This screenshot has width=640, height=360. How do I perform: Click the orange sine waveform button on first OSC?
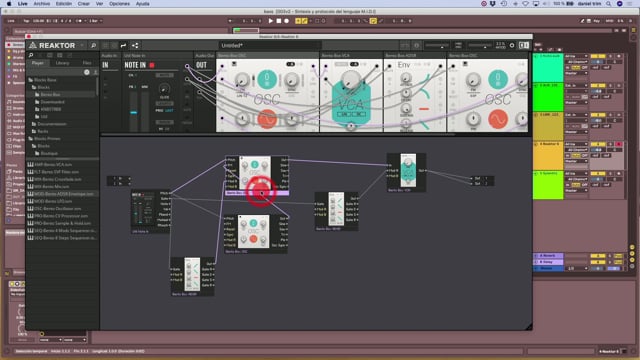pyautogui.click(x=267, y=119)
